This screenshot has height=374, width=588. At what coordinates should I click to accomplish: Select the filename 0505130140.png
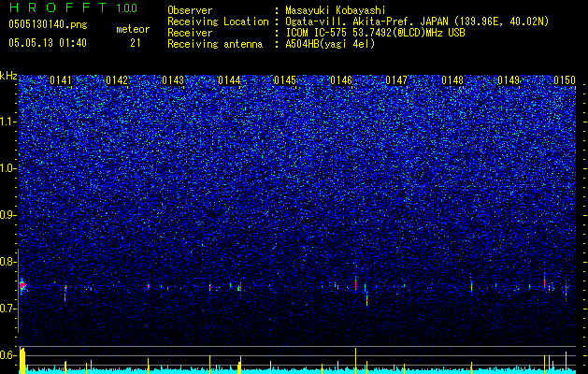[x=48, y=24]
